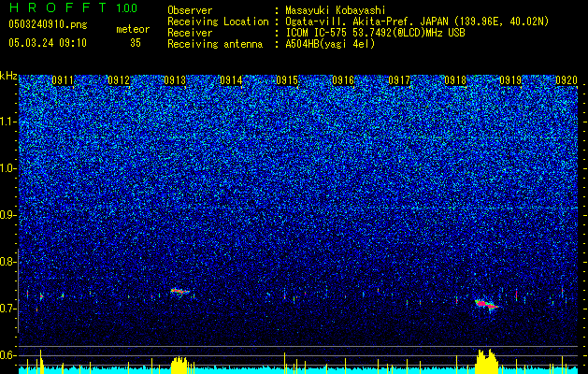
Task: Click the Receiver label
Action: pos(190,33)
